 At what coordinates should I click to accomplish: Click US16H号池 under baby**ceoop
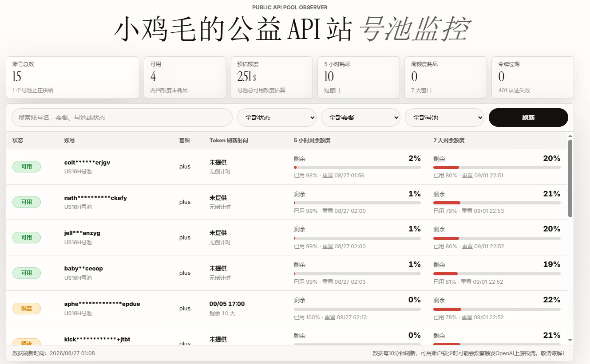click(x=78, y=278)
